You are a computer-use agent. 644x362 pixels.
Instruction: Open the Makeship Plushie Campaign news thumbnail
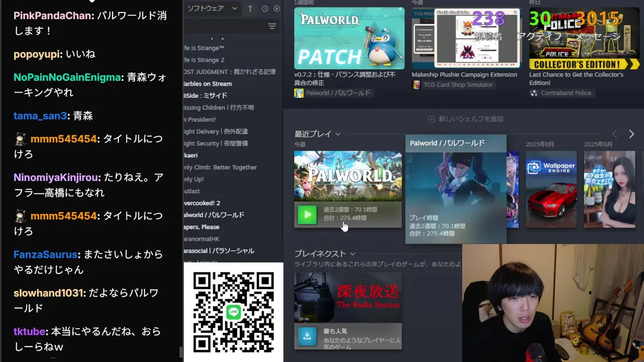coord(467,38)
